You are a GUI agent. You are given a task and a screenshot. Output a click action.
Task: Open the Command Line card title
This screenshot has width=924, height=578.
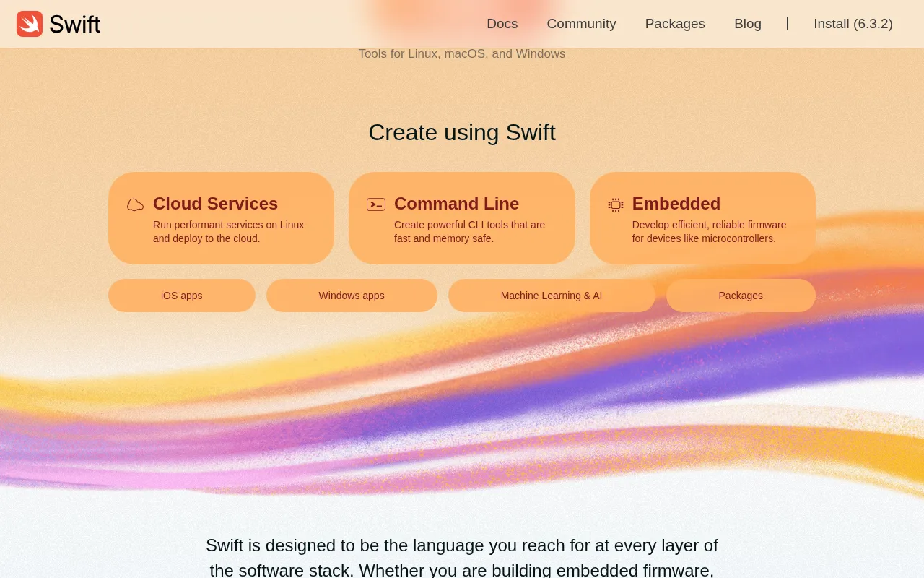tap(456, 204)
